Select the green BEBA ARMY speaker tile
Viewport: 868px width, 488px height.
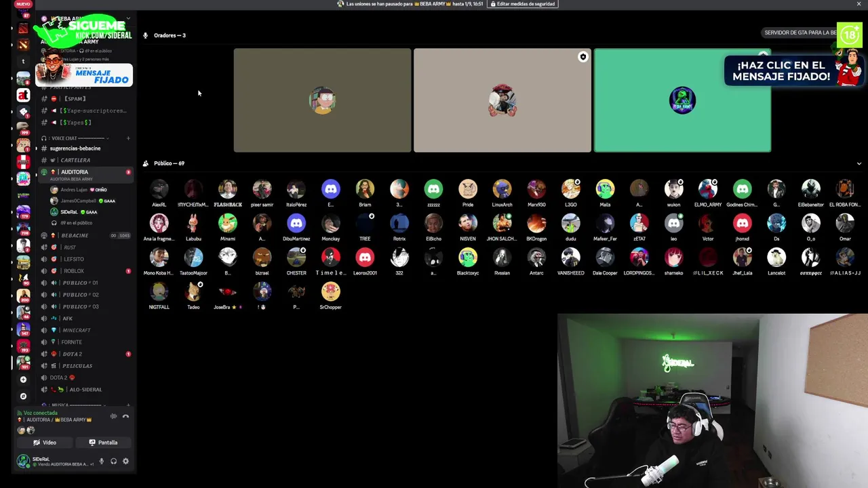(682, 100)
